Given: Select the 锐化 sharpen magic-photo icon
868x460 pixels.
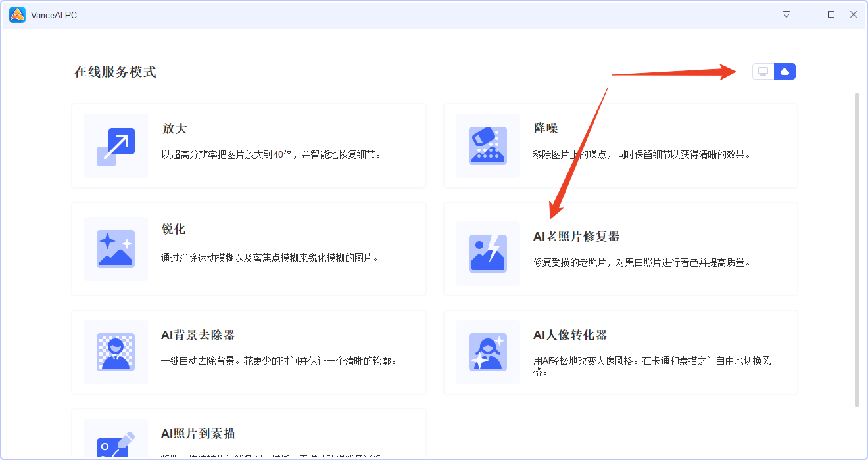Looking at the screenshot, I should 115,249.
